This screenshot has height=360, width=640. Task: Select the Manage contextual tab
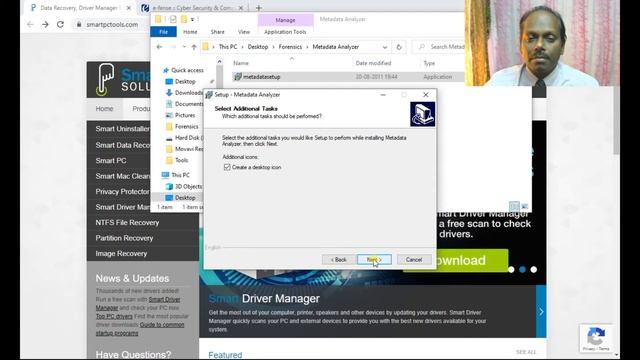point(285,20)
